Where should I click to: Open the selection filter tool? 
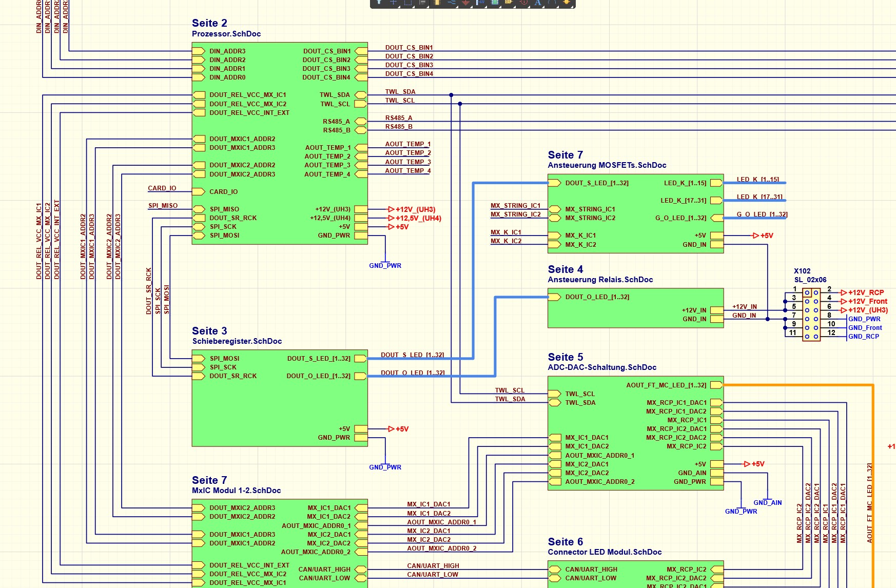coord(379,3)
